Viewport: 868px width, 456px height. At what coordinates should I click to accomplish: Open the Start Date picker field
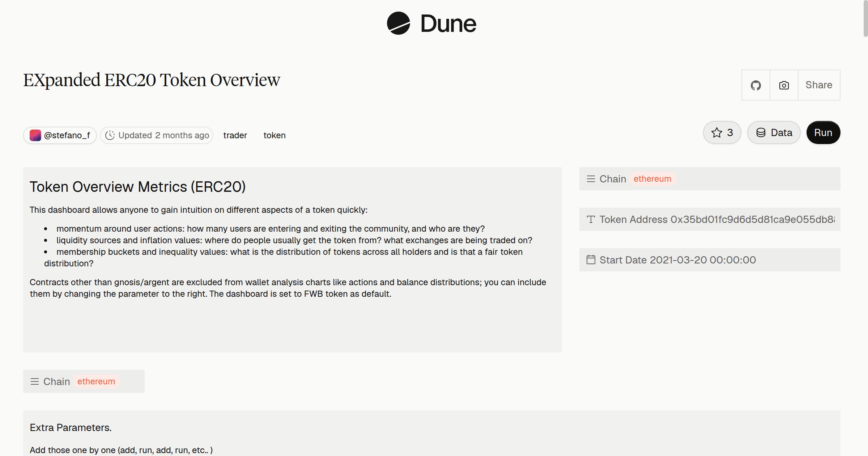click(710, 260)
